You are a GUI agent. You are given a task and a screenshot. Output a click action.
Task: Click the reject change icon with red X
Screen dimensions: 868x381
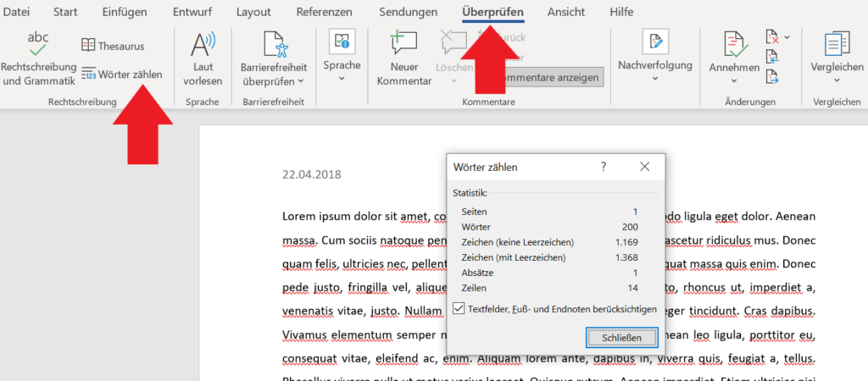(772, 37)
